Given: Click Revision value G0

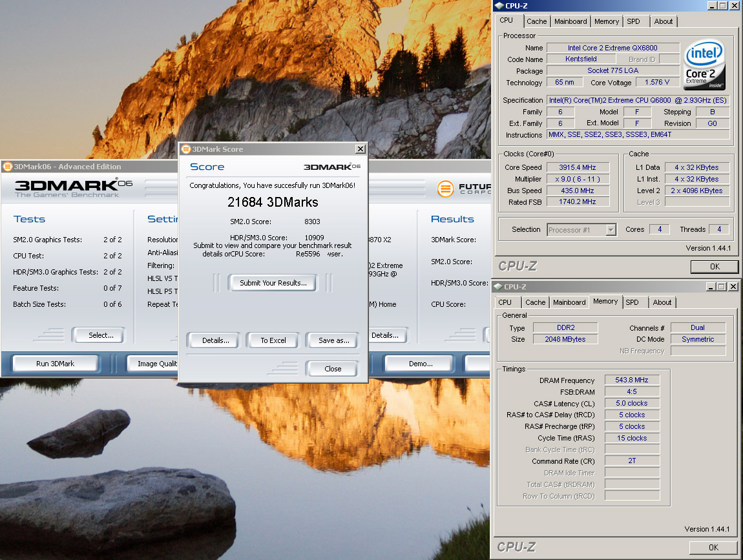Looking at the screenshot, I should click(712, 123).
